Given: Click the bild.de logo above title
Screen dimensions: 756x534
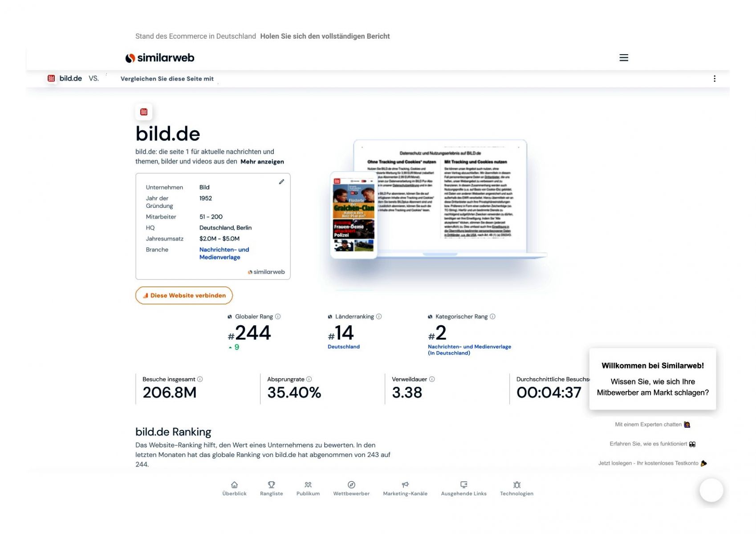Looking at the screenshot, I should [144, 112].
